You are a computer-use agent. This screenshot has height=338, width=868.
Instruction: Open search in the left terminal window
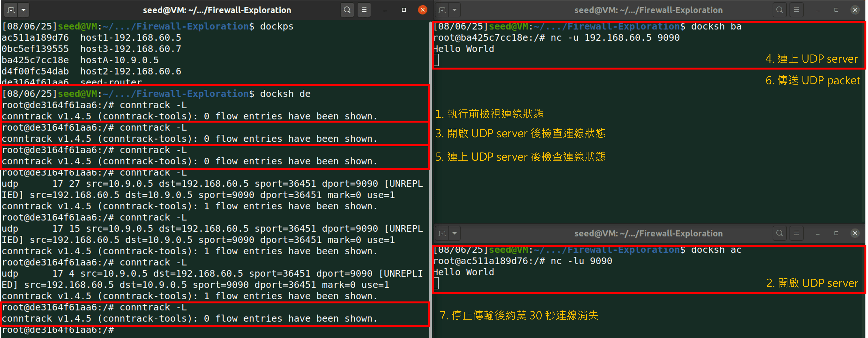(347, 10)
